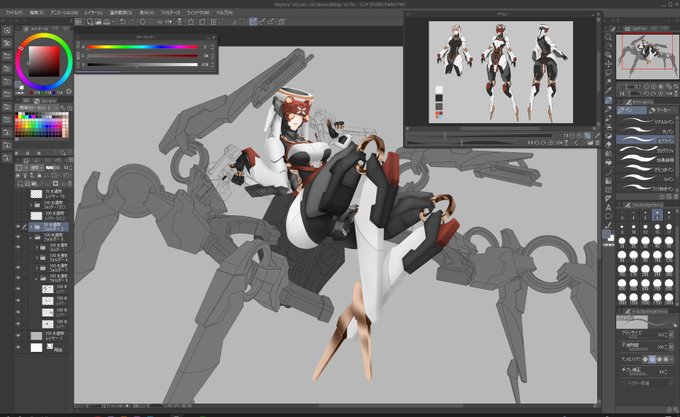Hide the 用紙 paper layer
Image resolution: width=680 pixels, height=417 pixels.
[x=18, y=347]
